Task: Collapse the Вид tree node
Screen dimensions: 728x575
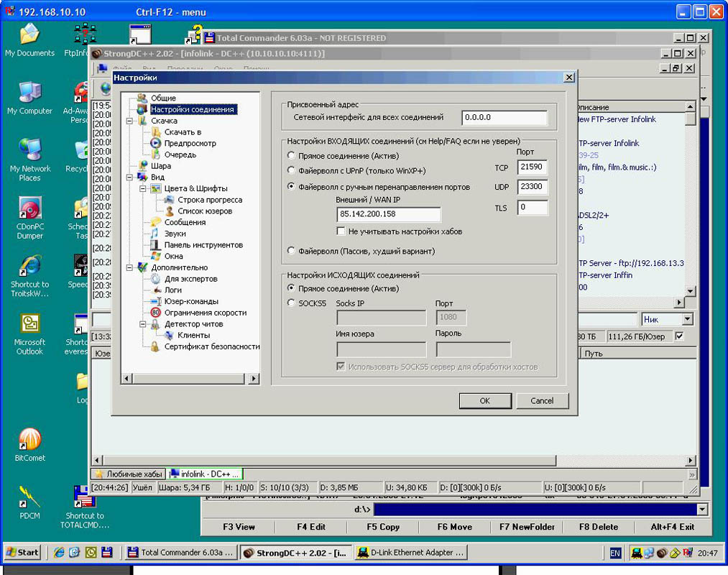Action: (x=129, y=177)
